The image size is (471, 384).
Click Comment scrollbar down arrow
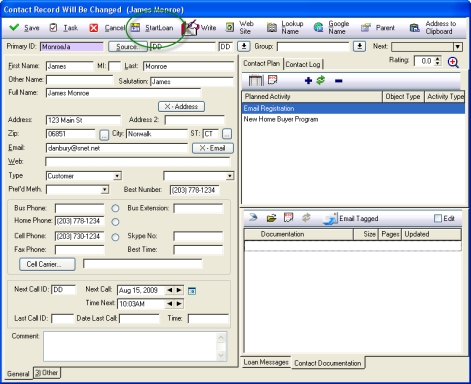[x=221, y=356]
